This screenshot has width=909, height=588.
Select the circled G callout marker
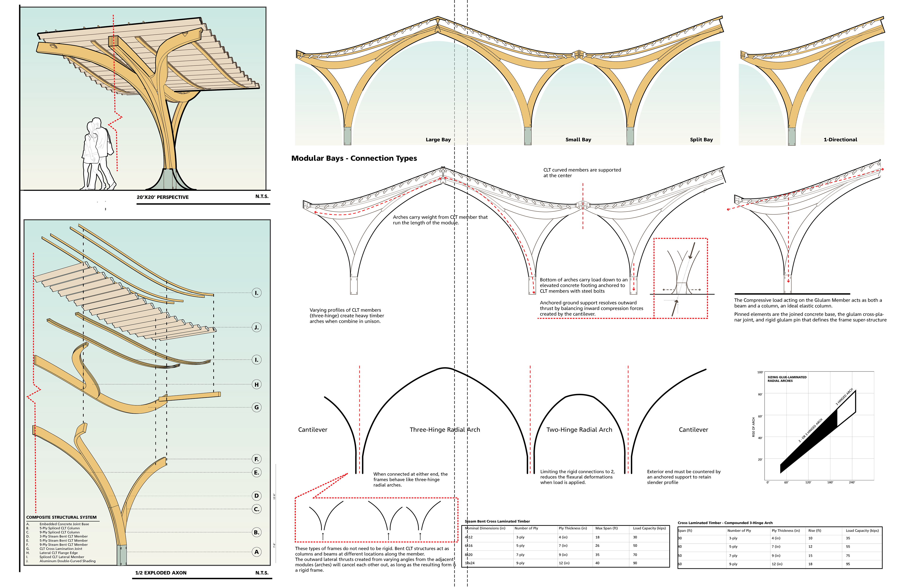tap(257, 407)
